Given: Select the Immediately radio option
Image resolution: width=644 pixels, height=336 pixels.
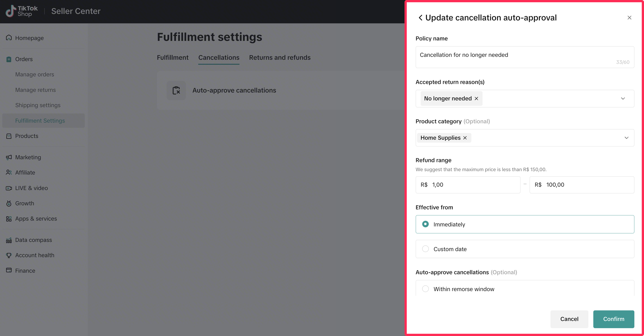Looking at the screenshot, I should coord(425,224).
